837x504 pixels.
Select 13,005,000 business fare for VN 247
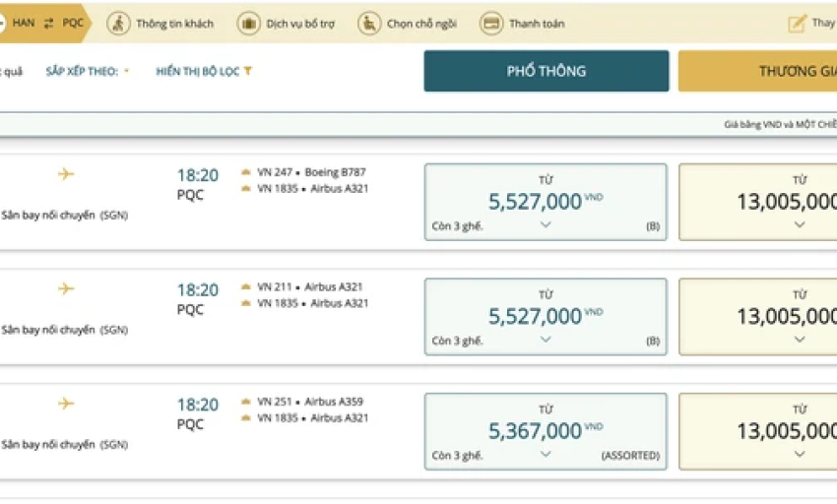tap(758, 202)
